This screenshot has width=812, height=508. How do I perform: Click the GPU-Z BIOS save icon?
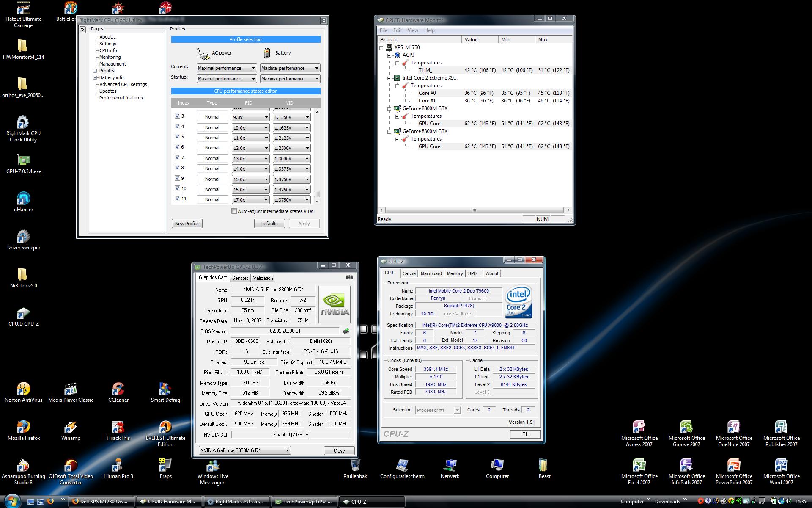click(346, 331)
